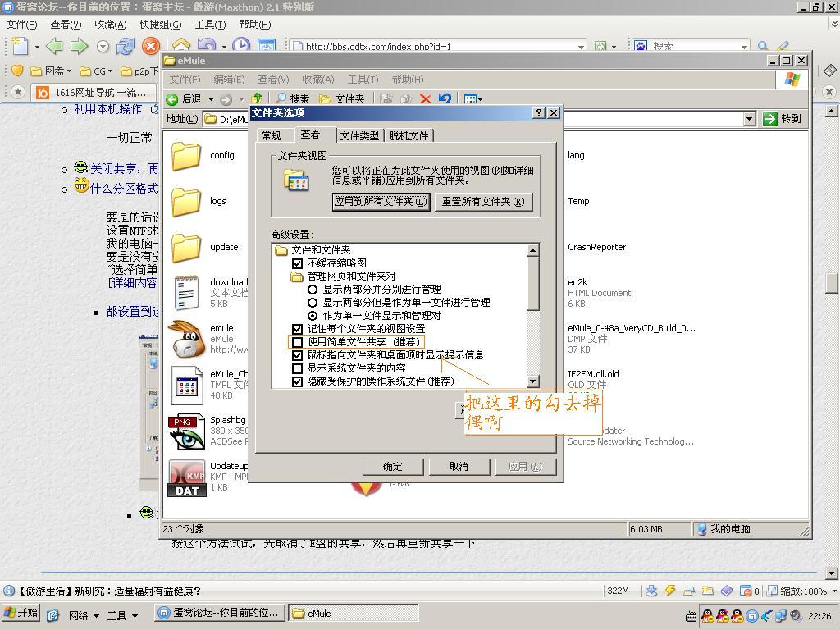Open the '网盘' favorites folder dropdown

[x=52, y=71]
